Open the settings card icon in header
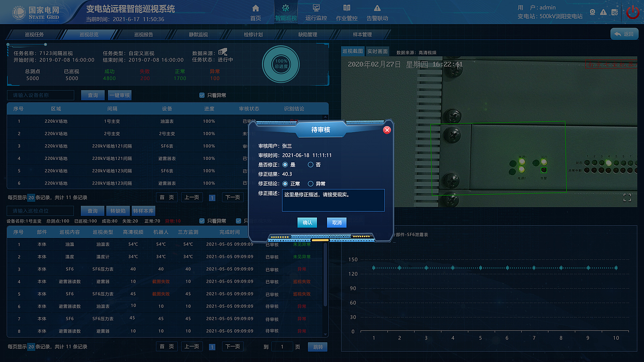The image size is (644, 362). (x=614, y=12)
